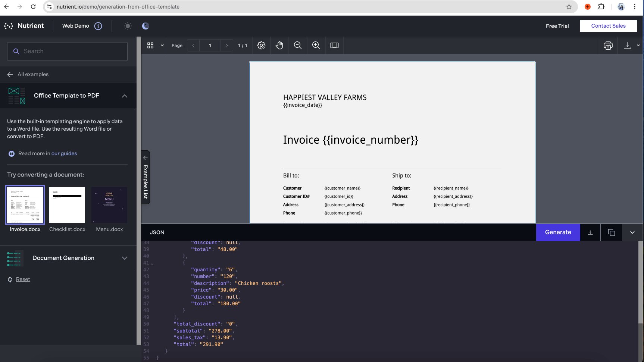Switch to dark theme moon icon
Screen dimensions: 644x362
146,26
